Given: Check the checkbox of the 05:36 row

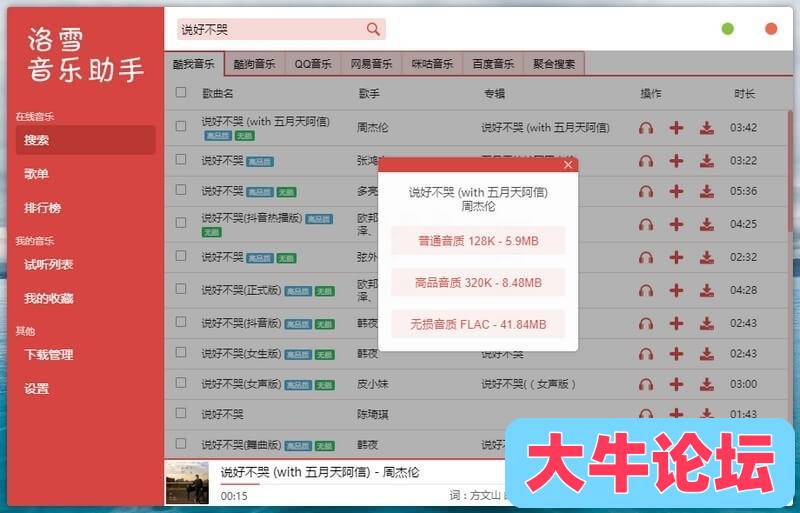Looking at the screenshot, I should tap(181, 190).
